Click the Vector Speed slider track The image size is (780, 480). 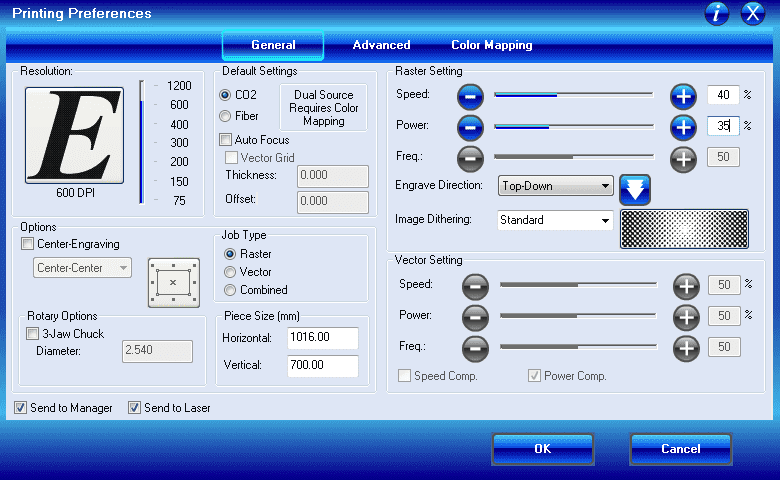[x=579, y=285]
